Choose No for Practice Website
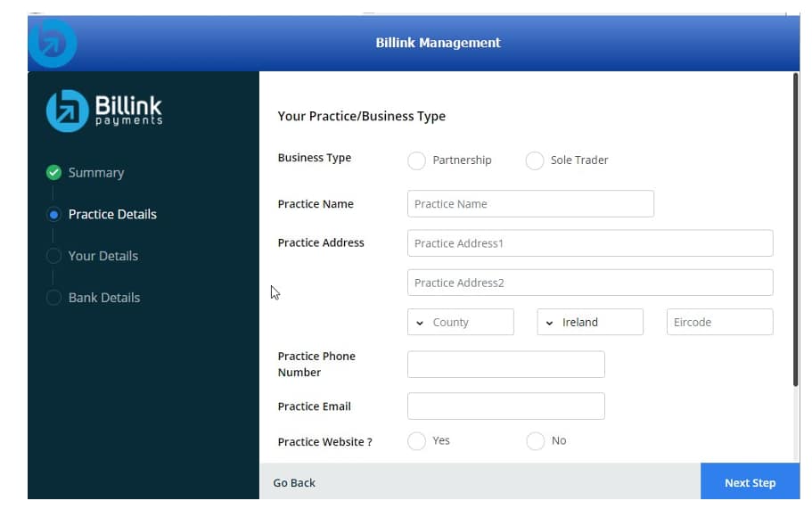 pyautogui.click(x=536, y=441)
